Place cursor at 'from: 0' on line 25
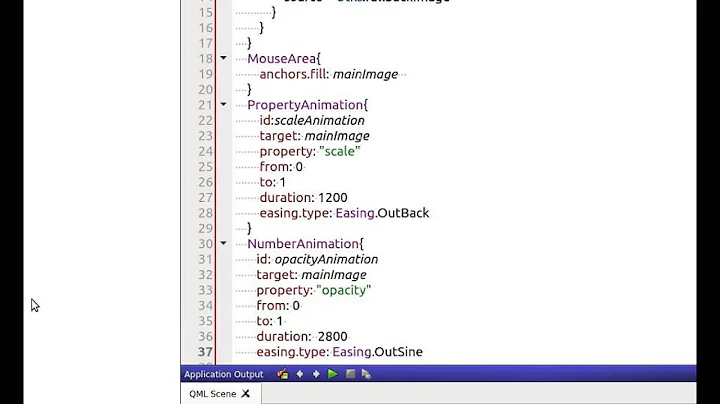Screen dimensions: 720x404 coord(281,167)
